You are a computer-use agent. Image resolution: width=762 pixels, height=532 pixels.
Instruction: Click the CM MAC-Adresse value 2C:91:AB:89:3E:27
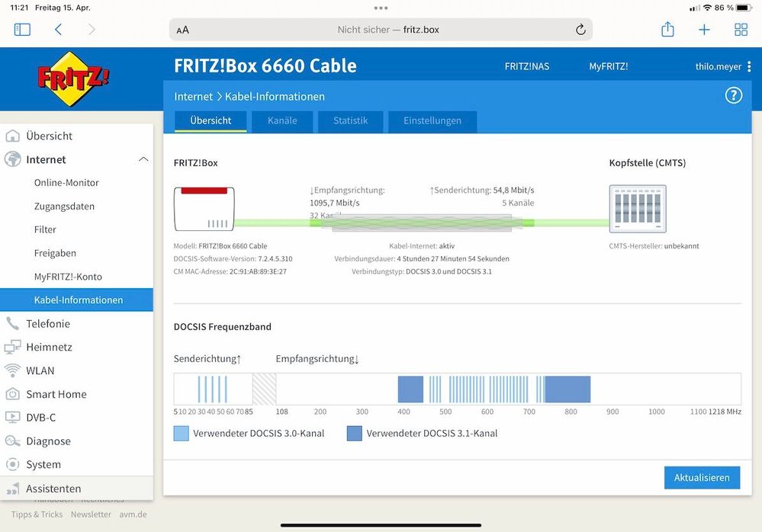pyautogui.click(x=258, y=272)
